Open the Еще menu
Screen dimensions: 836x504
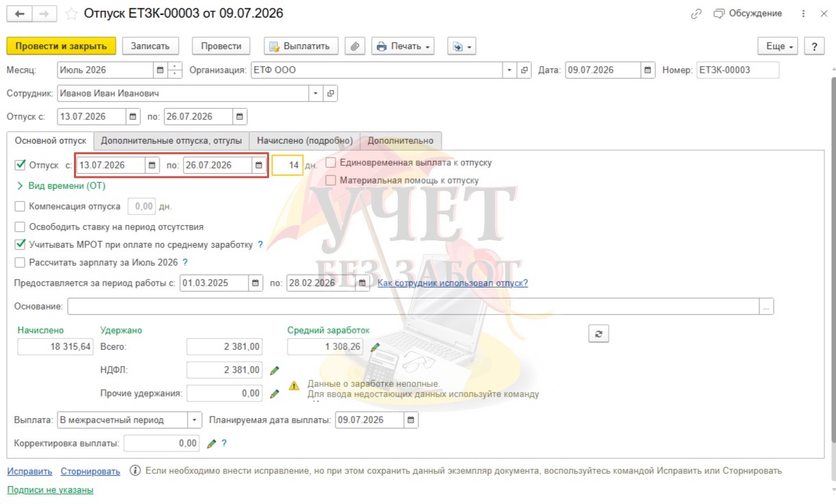(x=778, y=46)
